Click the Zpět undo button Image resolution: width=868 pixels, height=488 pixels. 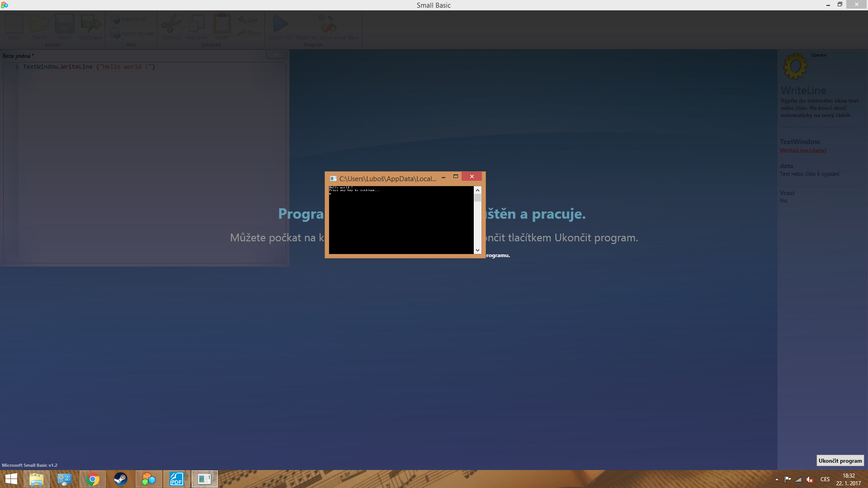(x=248, y=20)
